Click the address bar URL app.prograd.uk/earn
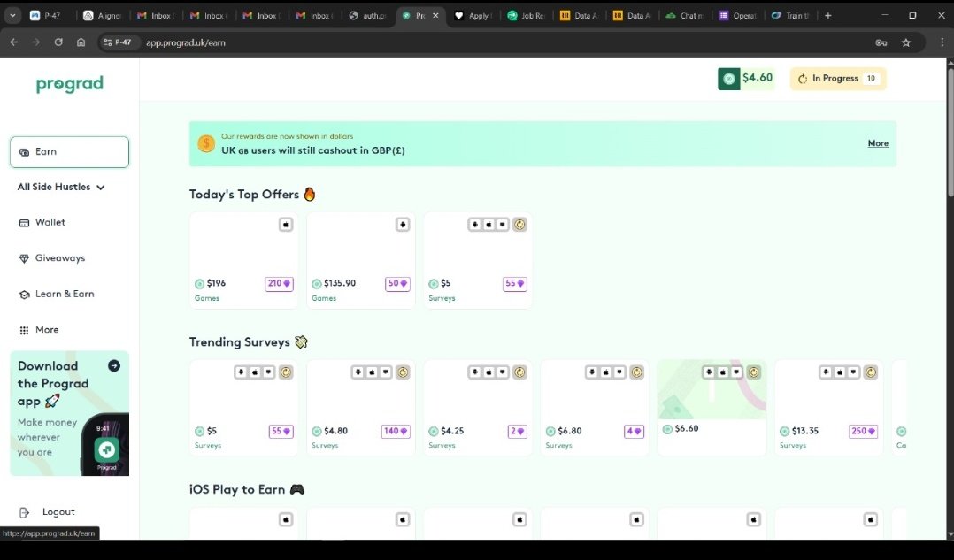The height and width of the screenshot is (560, 954). coord(186,42)
